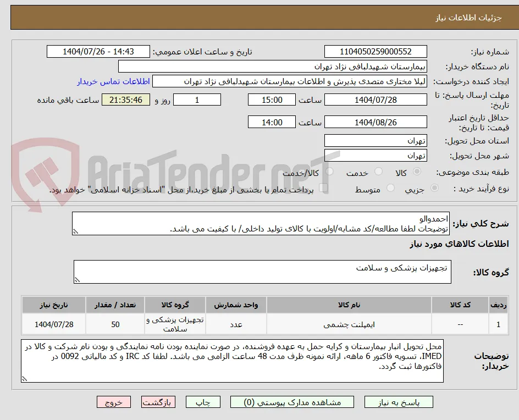Screen dimensions: 519x420
Task: Click the تاریخ نیاز column header
Action: 54,305
